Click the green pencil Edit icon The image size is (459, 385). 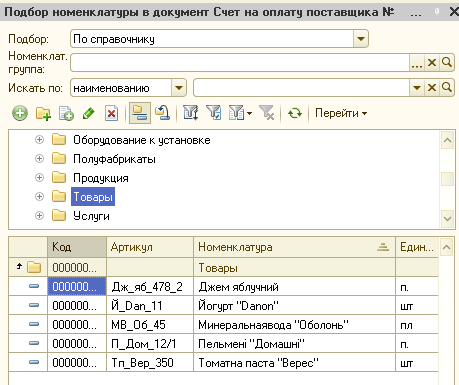[x=89, y=114]
